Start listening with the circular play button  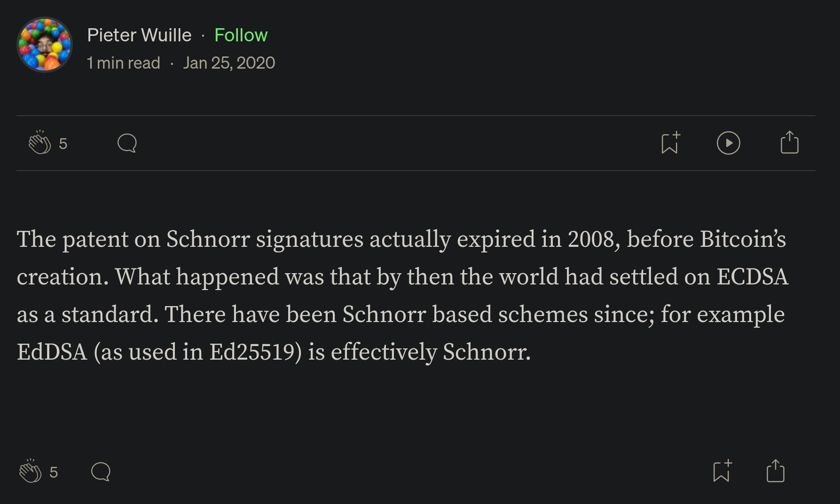(728, 143)
